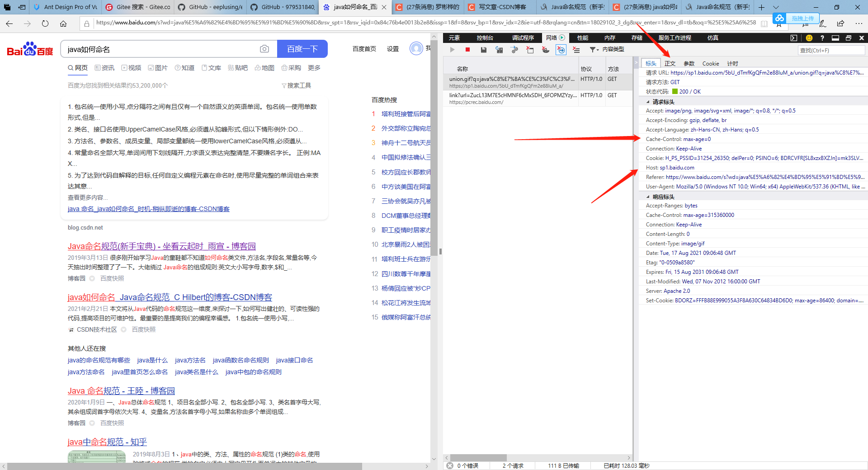
Task: Click camera image search icon in Baidu box
Action: tap(264, 49)
